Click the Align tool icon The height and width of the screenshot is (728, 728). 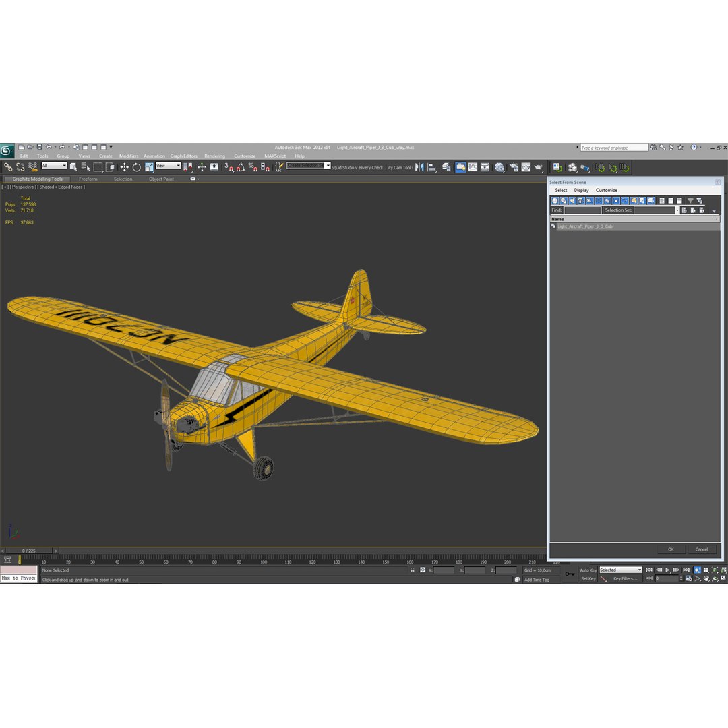tap(432, 167)
